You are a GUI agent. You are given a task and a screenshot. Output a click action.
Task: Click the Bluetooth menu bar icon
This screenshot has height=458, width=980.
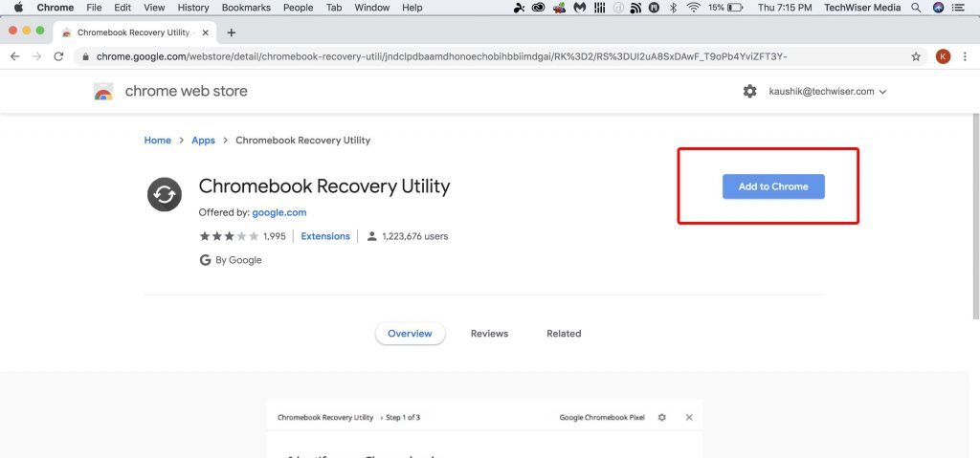point(673,8)
